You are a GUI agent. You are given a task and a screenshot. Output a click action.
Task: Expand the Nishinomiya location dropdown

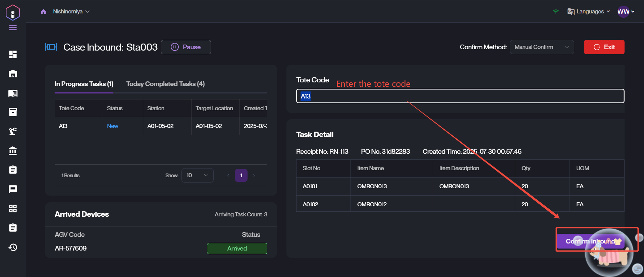tap(71, 12)
